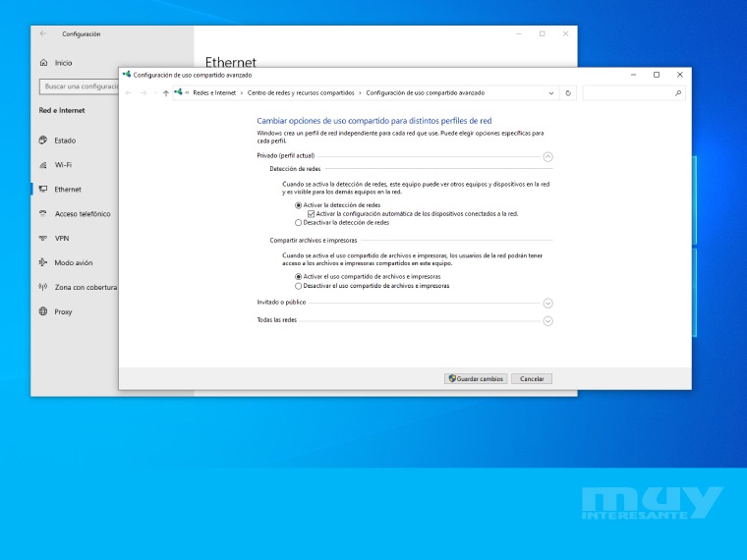The width and height of the screenshot is (747, 560).
Task: Expand the Invitado o público section
Action: pyautogui.click(x=547, y=303)
